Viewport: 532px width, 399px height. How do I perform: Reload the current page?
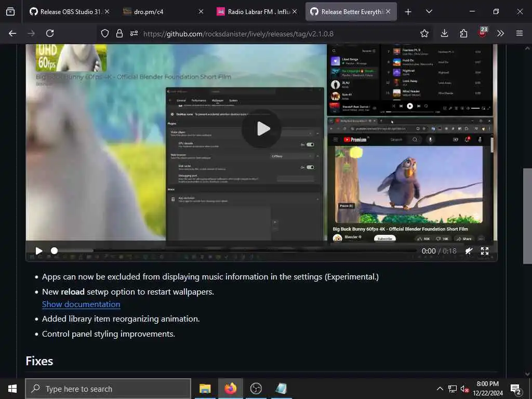(x=50, y=33)
